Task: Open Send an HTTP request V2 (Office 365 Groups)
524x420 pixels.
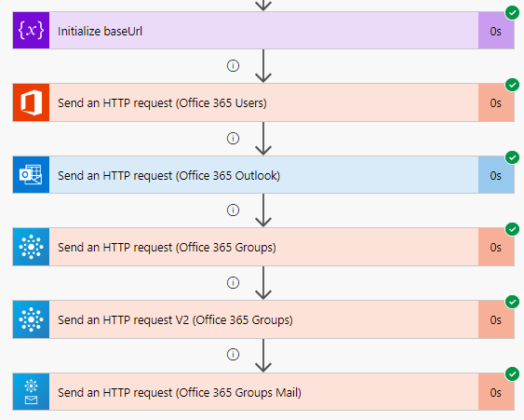Action: click(x=263, y=319)
